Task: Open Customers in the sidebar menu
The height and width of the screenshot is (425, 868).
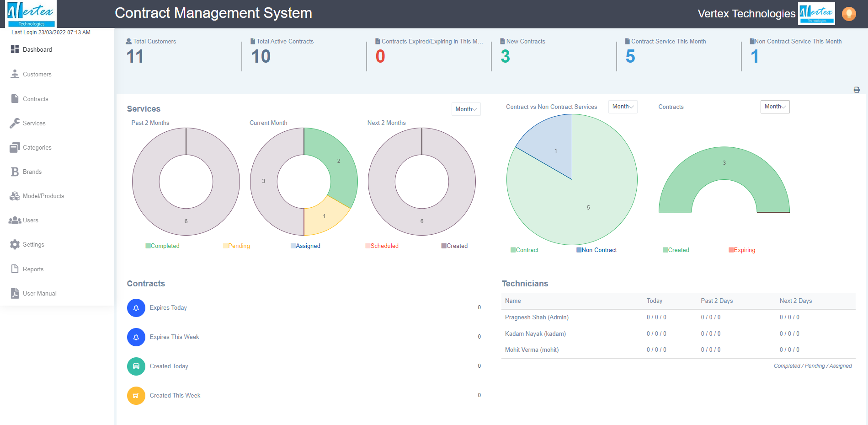Action: point(37,75)
